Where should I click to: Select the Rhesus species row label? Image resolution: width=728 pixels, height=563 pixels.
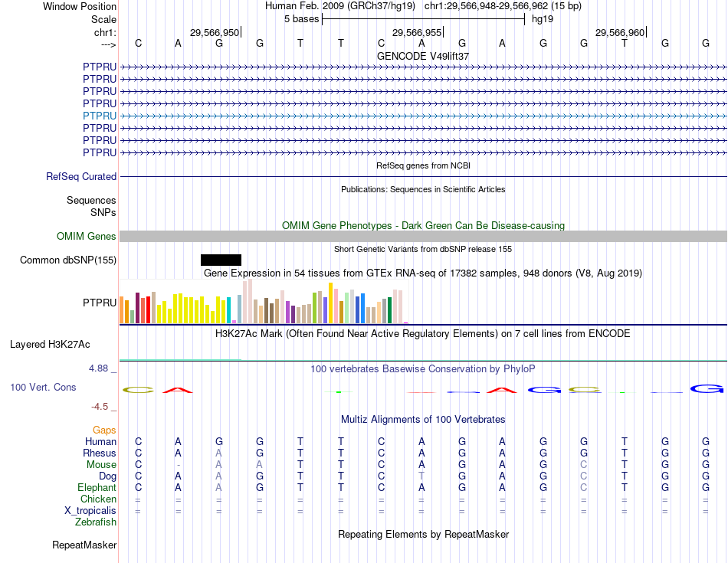tap(100, 453)
